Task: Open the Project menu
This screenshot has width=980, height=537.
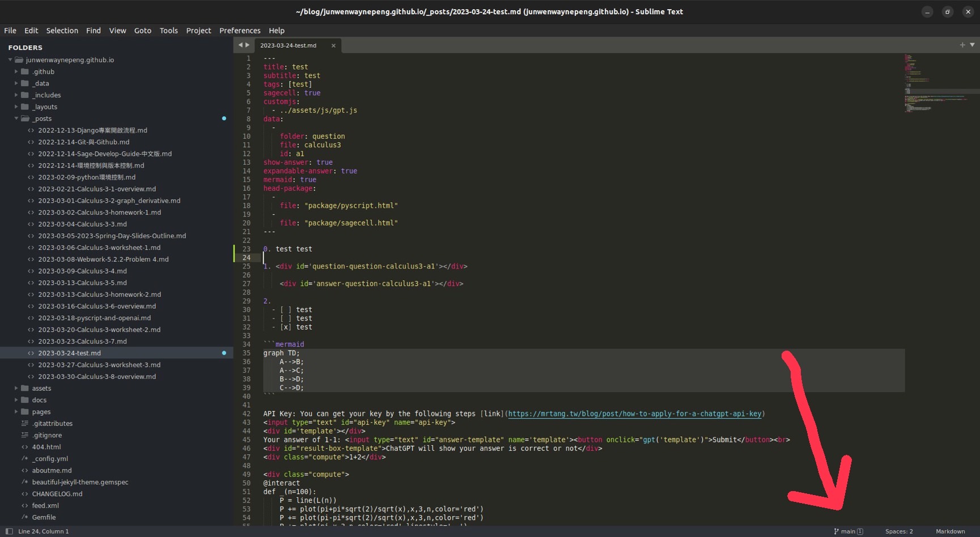Action: click(x=198, y=31)
